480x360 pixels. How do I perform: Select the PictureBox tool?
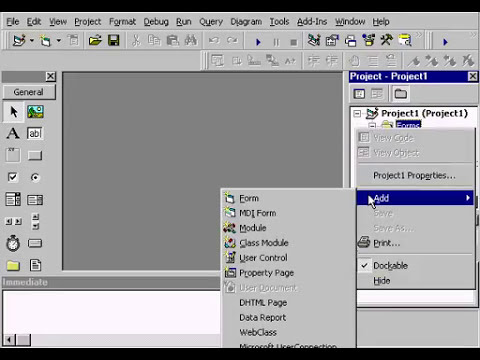click(35, 112)
